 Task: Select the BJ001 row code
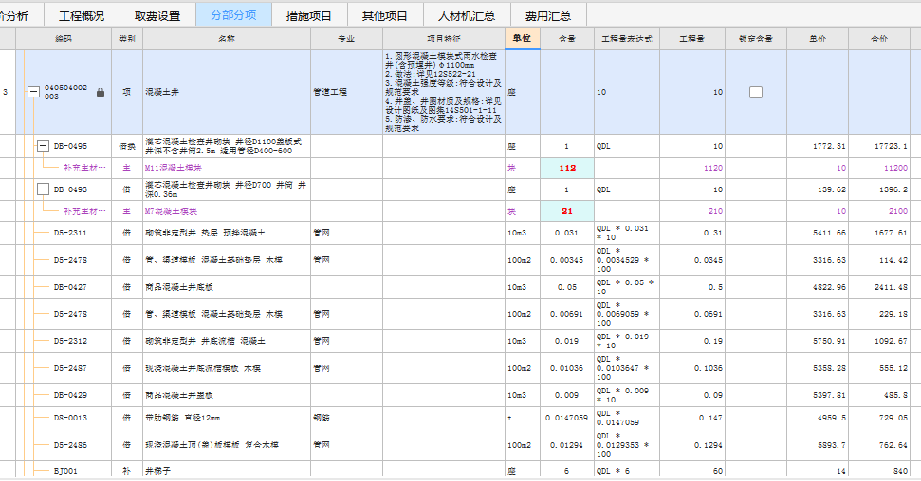tap(65, 471)
